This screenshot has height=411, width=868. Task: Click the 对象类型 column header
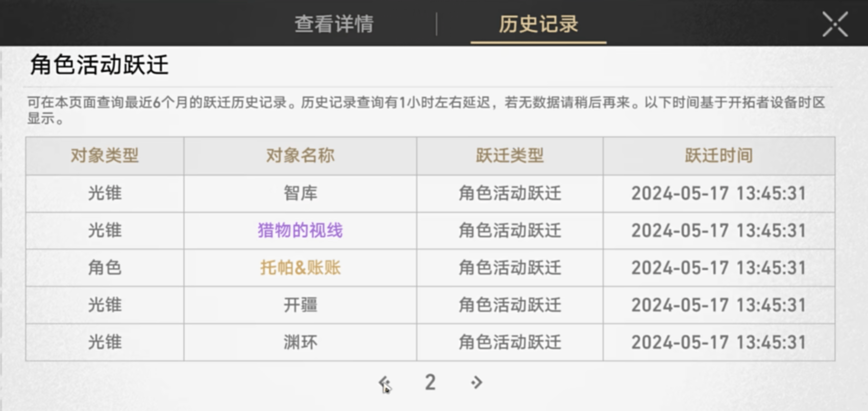point(105,156)
